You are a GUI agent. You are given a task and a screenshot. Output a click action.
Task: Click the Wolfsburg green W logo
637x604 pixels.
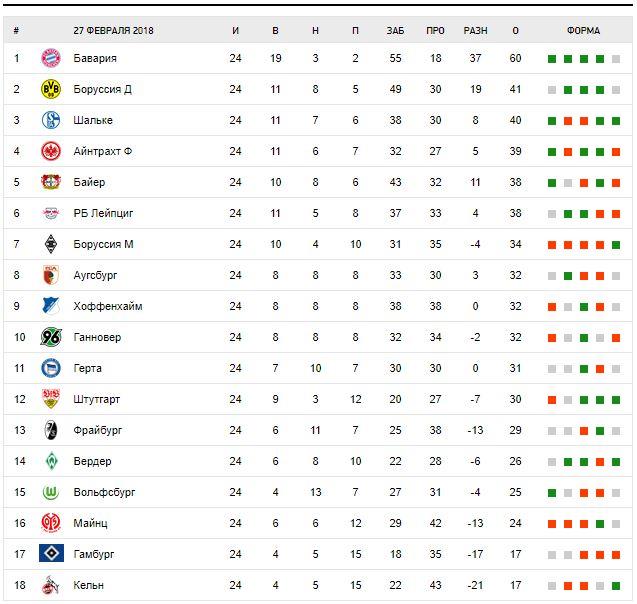click(x=51, y=492)
